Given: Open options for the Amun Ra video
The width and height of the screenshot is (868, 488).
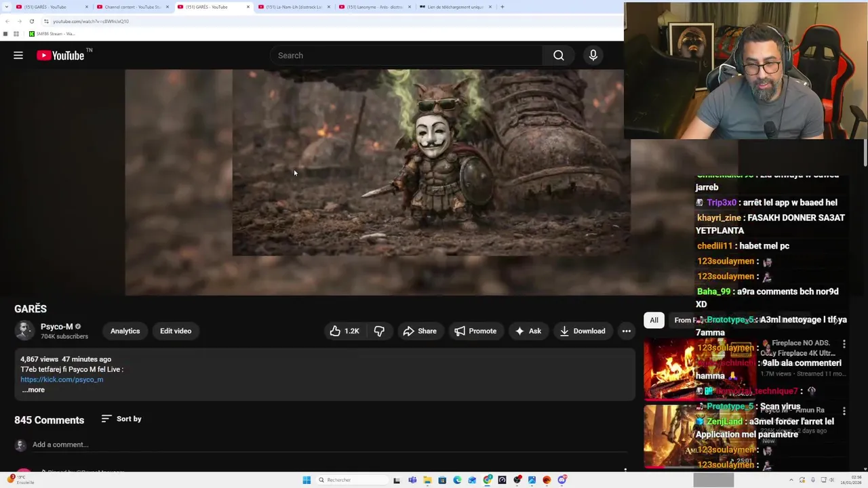Looking at the screenshot, I should [844, 411].
